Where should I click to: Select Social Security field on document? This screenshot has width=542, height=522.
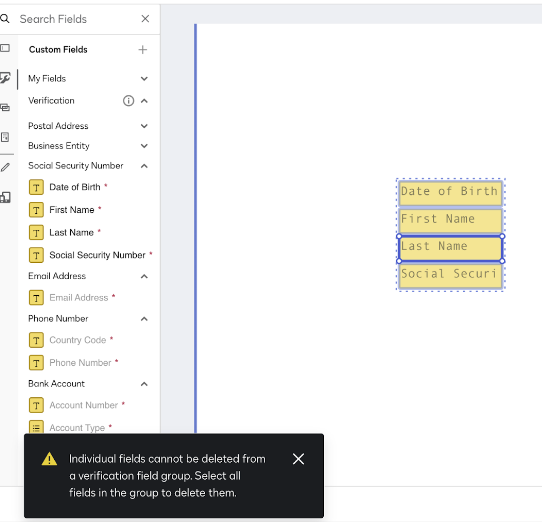point(450,276)
